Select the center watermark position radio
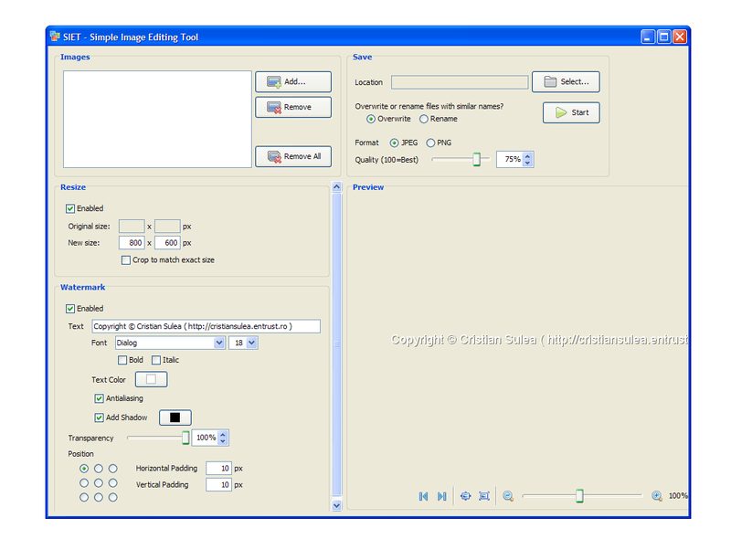 (99, 483)
